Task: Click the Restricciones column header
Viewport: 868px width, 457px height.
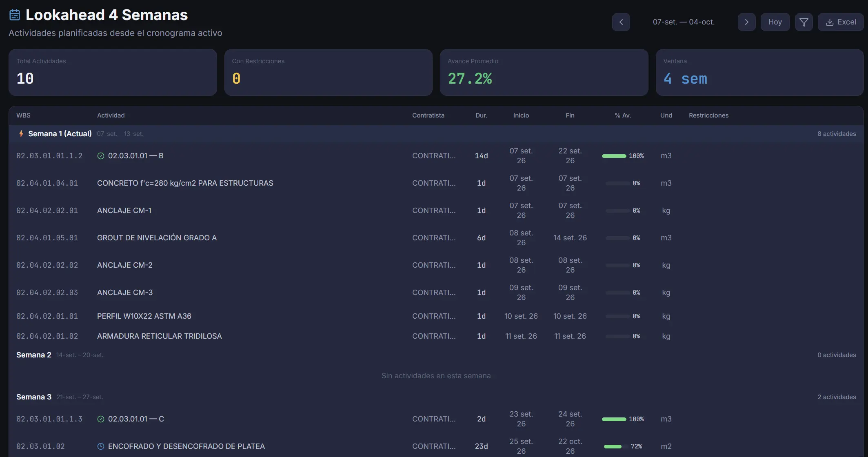Action: click(x=708, y=115)
